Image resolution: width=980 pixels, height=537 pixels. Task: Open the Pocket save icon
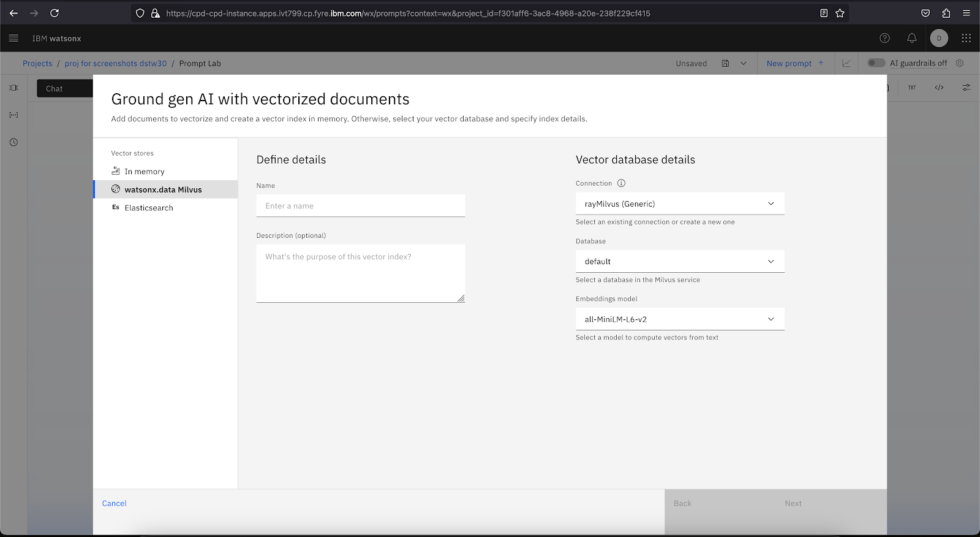(925, 13)
